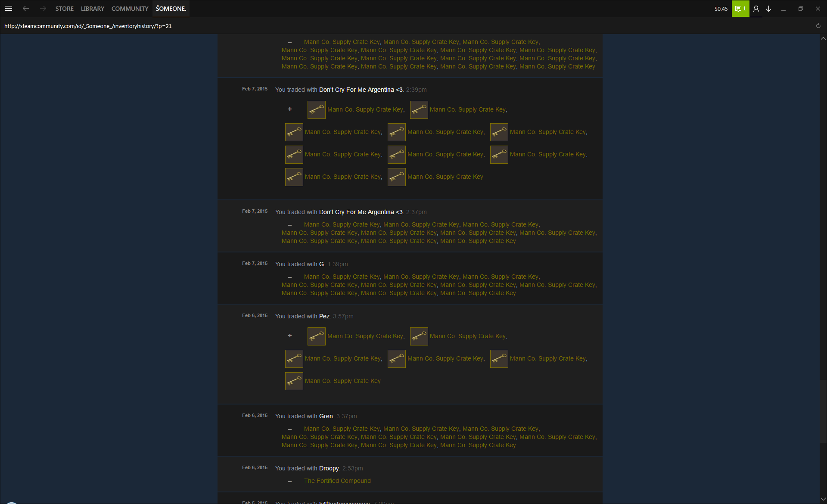Click the Gren trader name
Viewport: 827px width, 504px height.
click(x=326, y=416)
